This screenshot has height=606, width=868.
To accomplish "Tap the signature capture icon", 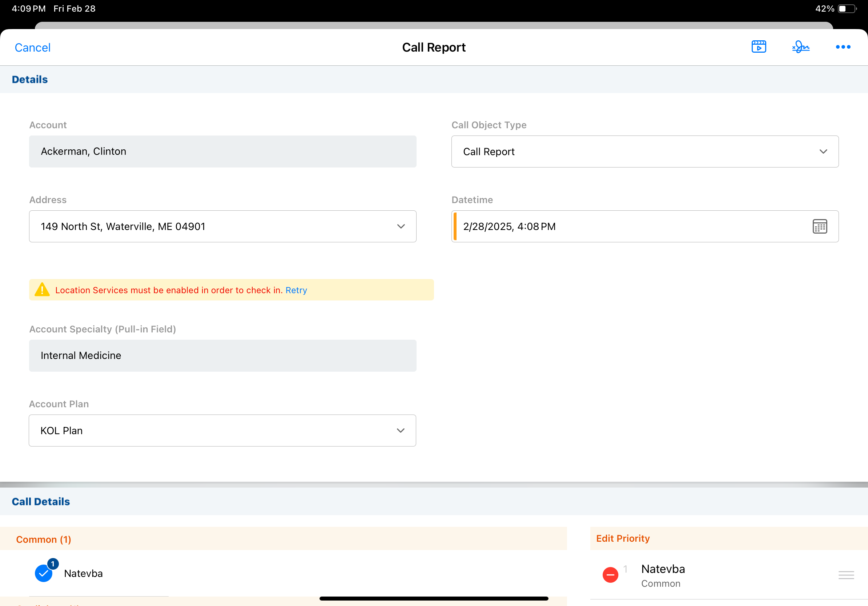I will click(801, 47).
